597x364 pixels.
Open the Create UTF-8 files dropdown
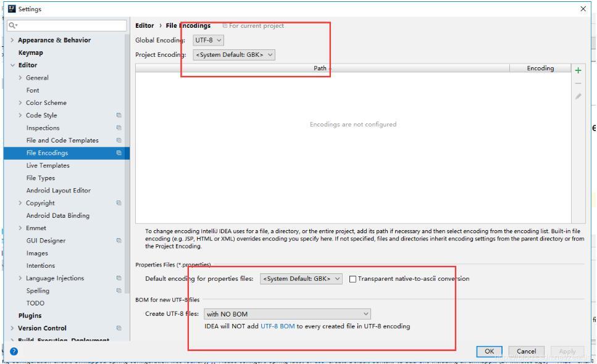(x=288, y=314)
